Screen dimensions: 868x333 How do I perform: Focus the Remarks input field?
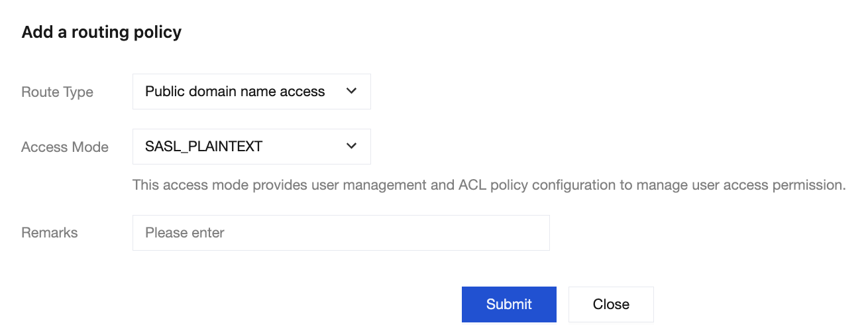[x=341, y=233]
